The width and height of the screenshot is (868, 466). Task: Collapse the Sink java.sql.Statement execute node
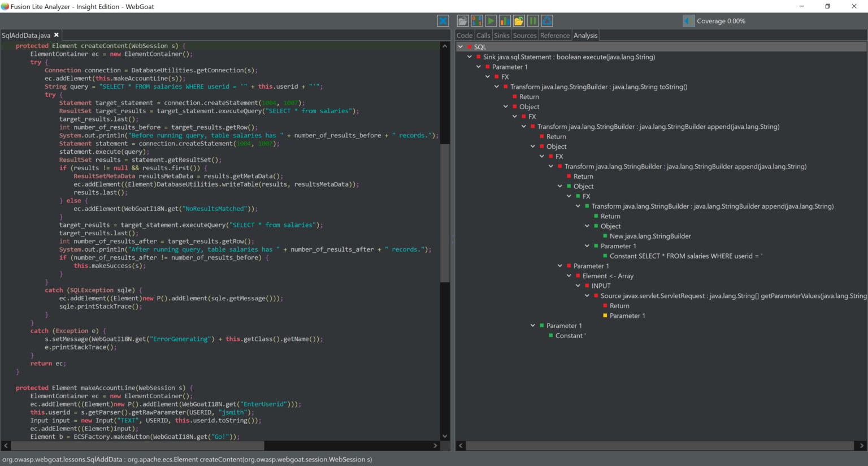(x=470, y=57)
